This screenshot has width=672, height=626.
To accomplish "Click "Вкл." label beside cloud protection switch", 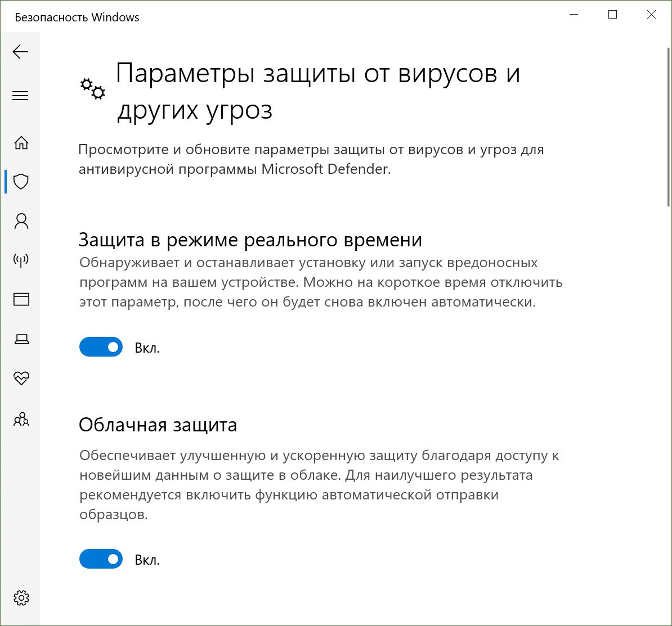I will tap(147, 560).
